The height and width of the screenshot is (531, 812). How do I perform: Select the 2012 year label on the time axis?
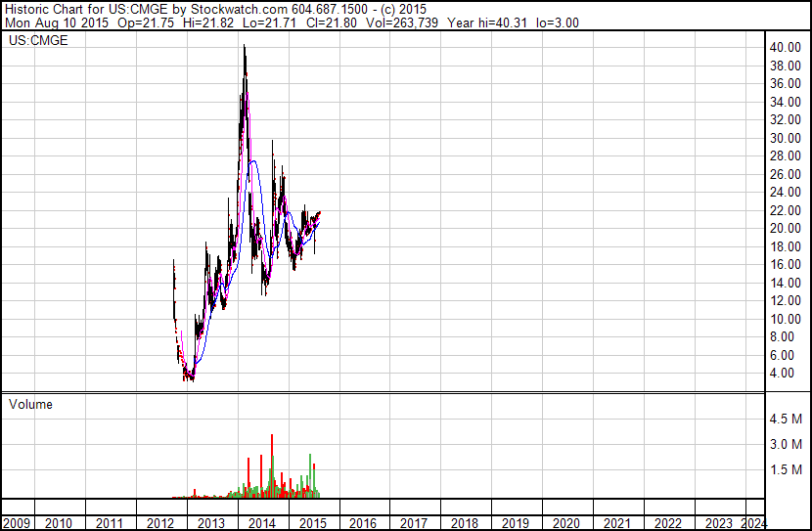coord(159,523)
